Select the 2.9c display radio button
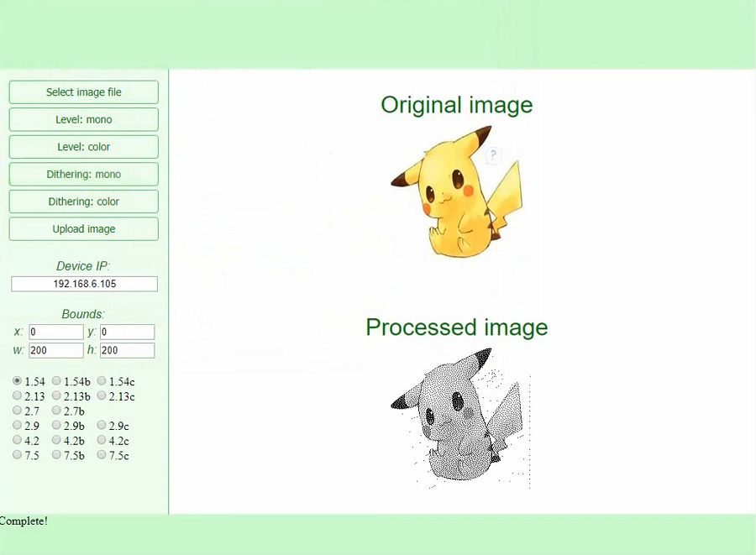This screenshot has height=555, width=756. pyautogui.click(x=102, y=425)
